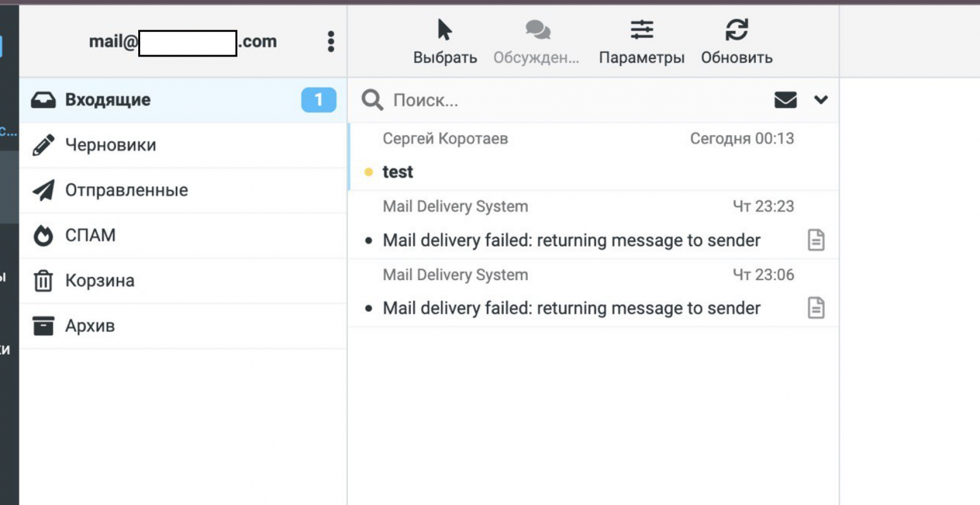Click attachment icon on 23:06 message
Screen dimensions: 980x505
(815, 308)
